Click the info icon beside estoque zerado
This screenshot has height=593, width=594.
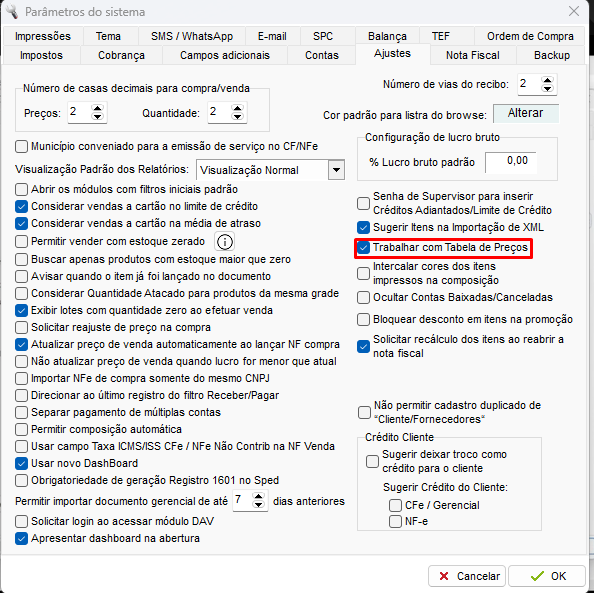pyautogui.click(x=224, y=241)
